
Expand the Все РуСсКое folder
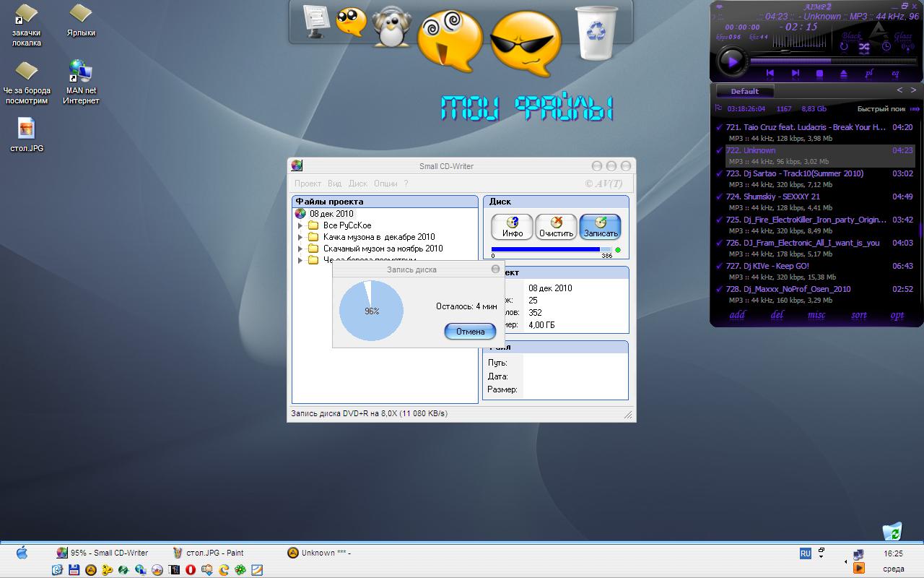pos(300,225)
